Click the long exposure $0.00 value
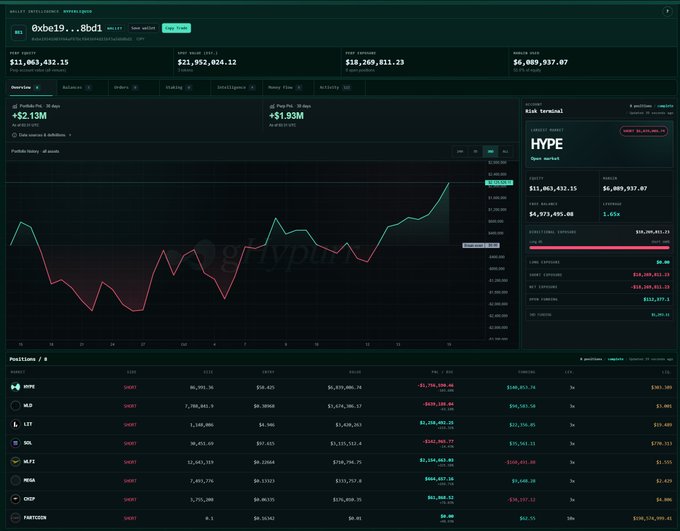The height and width of the screenshot is (531, 680). click(x=663, y=262)
